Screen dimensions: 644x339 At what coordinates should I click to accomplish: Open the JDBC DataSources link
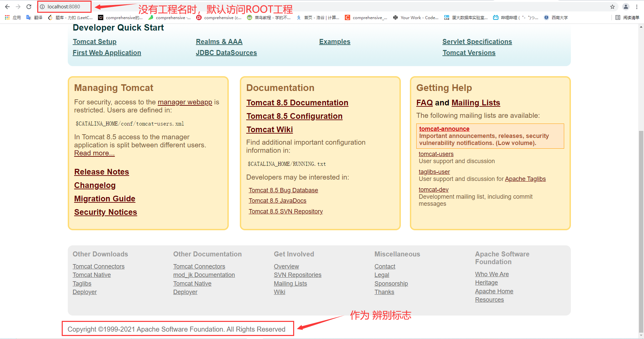pos(226,53)
